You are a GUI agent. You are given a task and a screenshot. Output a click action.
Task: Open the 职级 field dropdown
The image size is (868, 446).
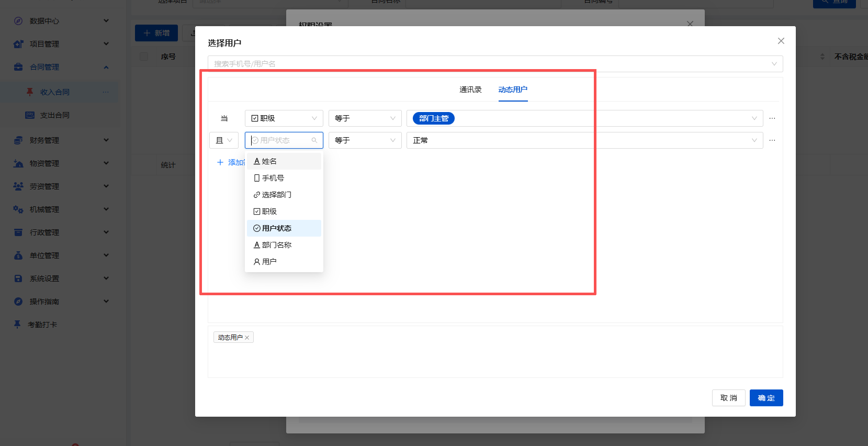coord(284,118)
